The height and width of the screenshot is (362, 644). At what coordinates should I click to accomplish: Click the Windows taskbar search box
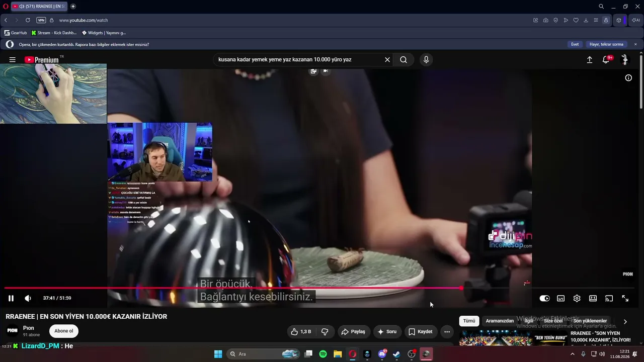point(264,354)
